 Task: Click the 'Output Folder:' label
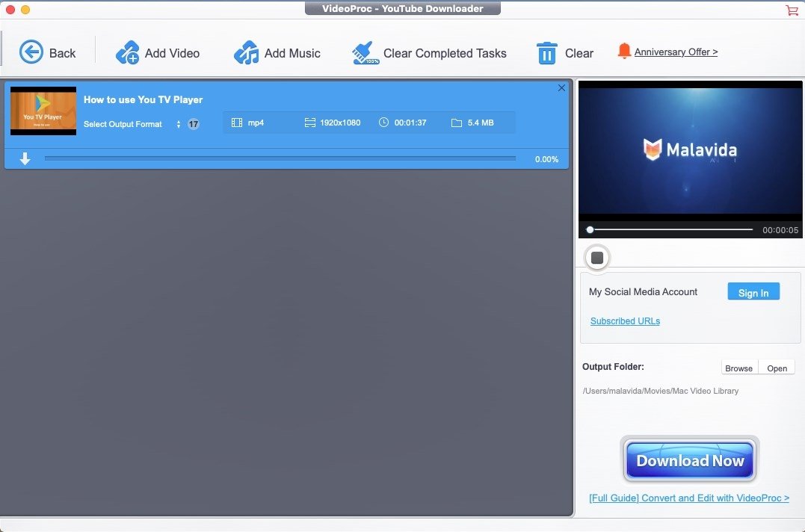(x=613, y=367)
